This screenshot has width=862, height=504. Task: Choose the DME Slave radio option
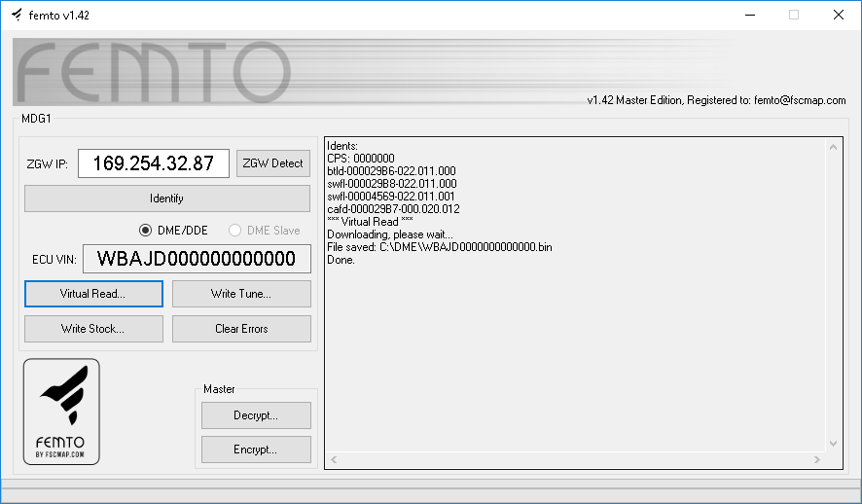(234, 231)
